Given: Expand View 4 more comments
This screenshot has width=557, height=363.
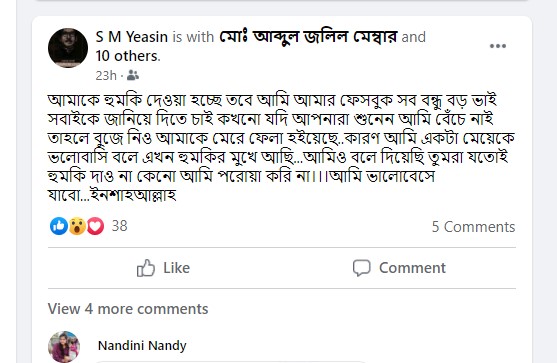Looking at the screenshot, I should pos(128,309).
